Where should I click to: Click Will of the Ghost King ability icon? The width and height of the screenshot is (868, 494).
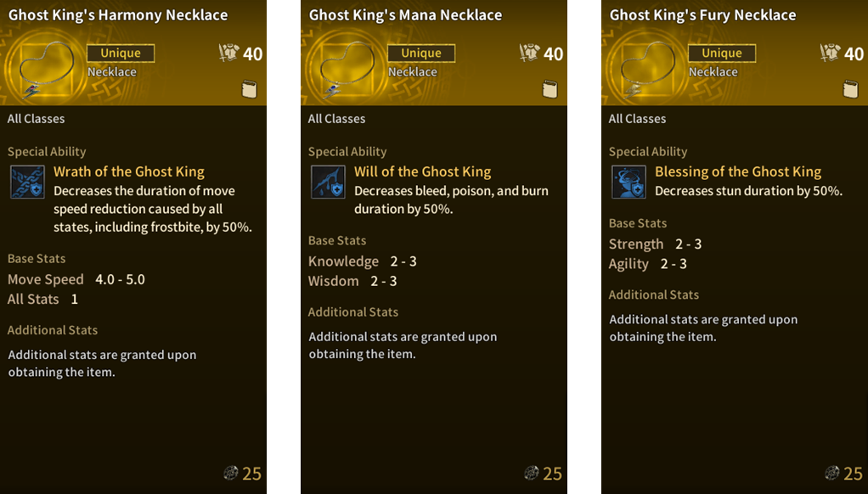click(x=328, y=182)
